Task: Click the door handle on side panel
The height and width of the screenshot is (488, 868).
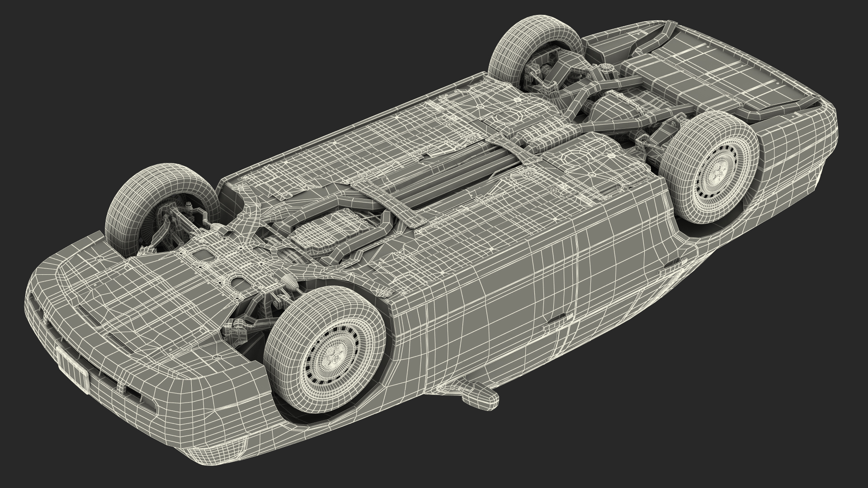Action: [x=557, y=321]
